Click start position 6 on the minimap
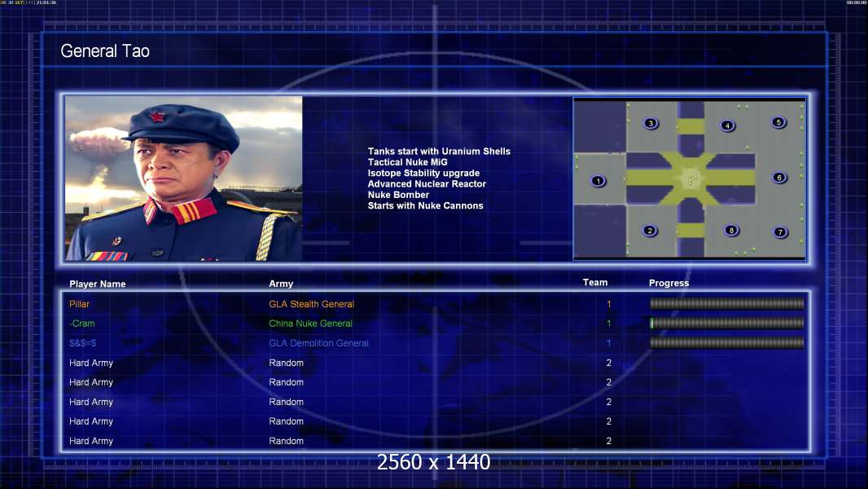Screen dimensions: 868x489 [x=779, y=178]
